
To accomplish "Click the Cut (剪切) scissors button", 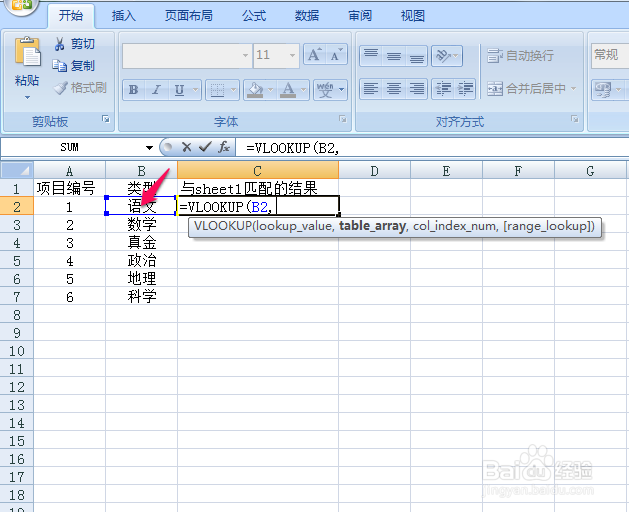I will 75,44.
